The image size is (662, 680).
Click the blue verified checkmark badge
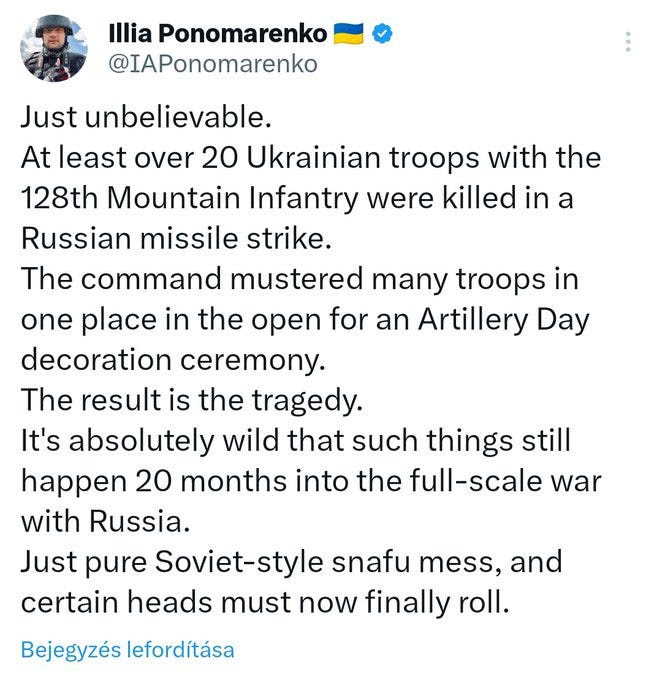click(x=382, y=33)
